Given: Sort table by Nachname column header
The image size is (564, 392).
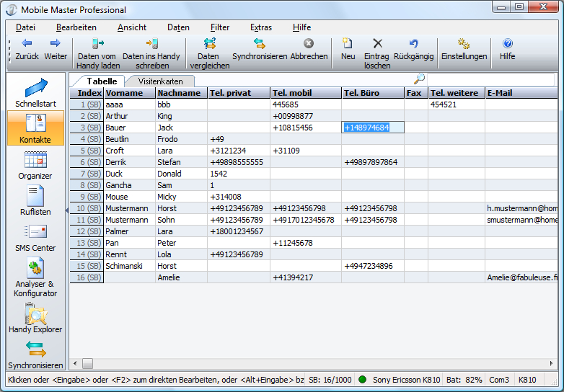Looking at the screenshot, I should tap(180, 93).
